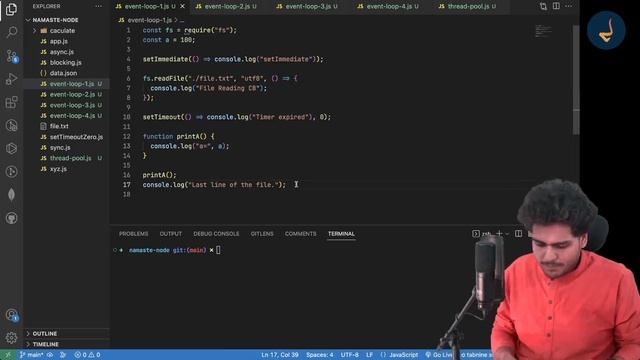Image resolution: width=640 pixels, height=360 pixels.
Task: Open data.json in the explorer
Action: tap(67, 73)
